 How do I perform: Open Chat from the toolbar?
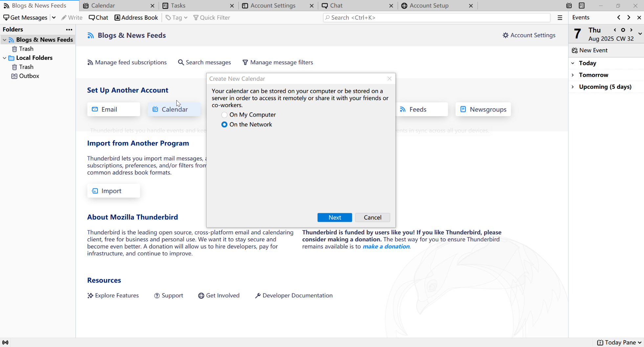pyautogui.click(x=98, y=17)
